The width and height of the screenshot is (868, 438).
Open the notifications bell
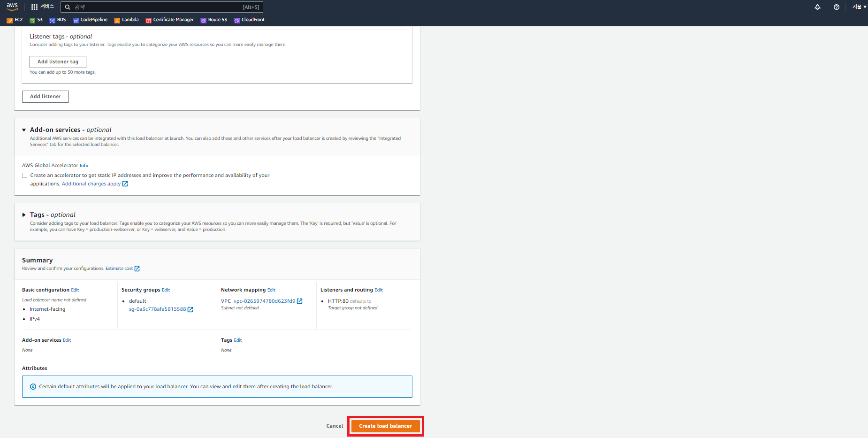tap(817, 7)
